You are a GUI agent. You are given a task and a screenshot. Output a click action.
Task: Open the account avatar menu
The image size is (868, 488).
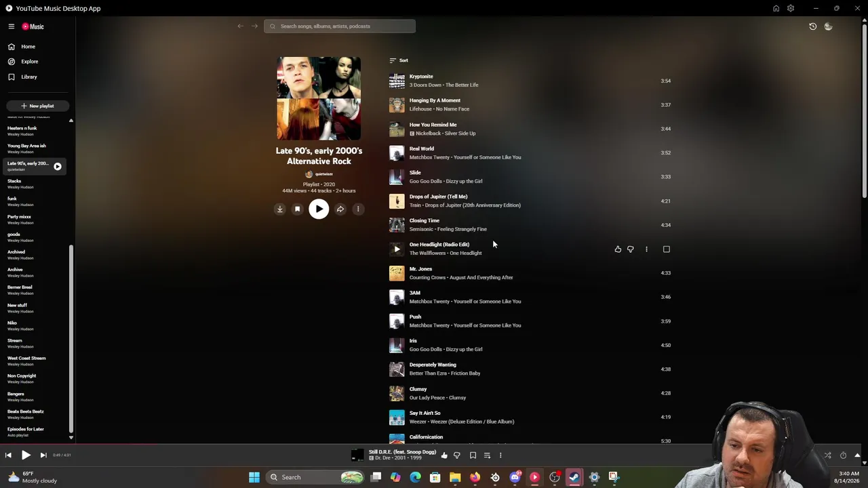click(828, 26)
